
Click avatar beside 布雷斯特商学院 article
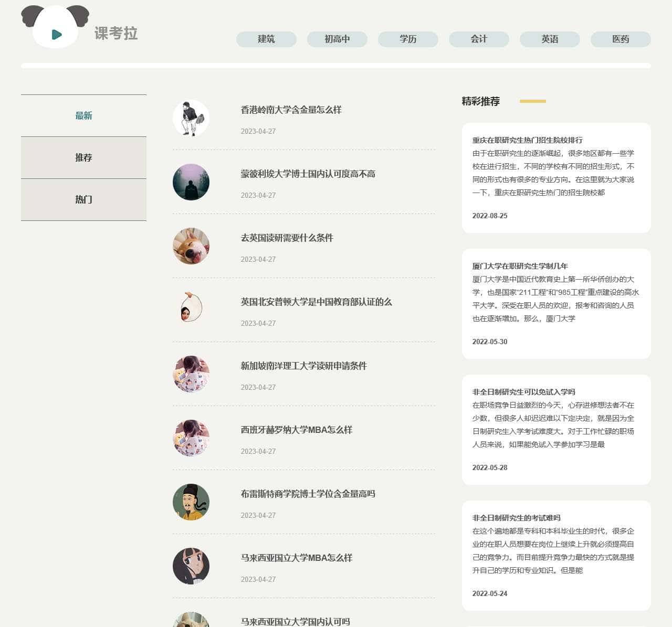pyautogui.click(x=191, y=502)
